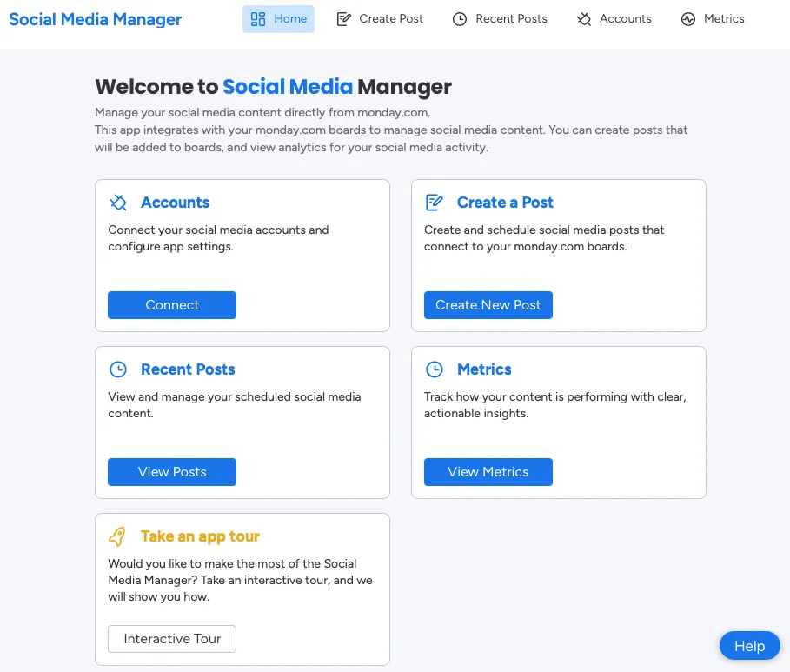Click the Create Post pencil icon in navigation
This screenshot has width=790, height=672.
(343, 19)
